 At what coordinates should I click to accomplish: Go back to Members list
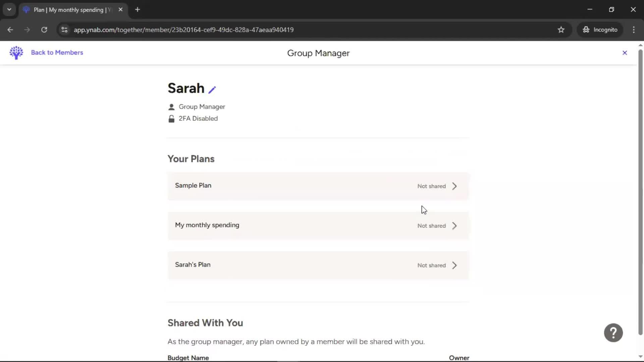coord(57,53)
